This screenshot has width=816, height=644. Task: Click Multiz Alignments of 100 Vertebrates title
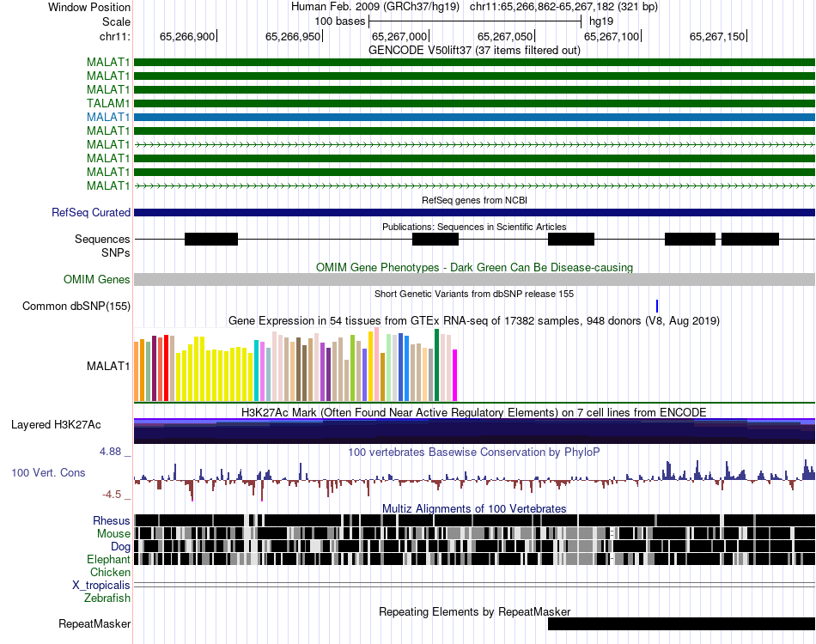pos(474,508)
